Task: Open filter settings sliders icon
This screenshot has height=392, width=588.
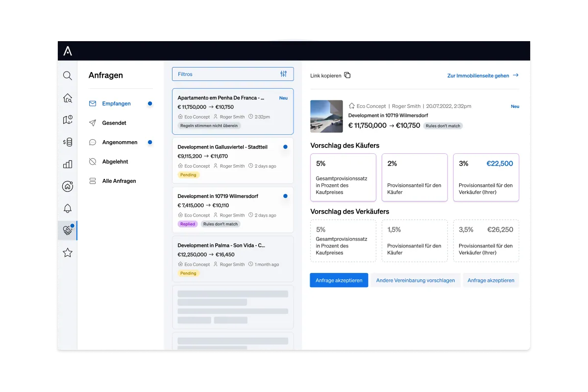Action: [284, 74]
